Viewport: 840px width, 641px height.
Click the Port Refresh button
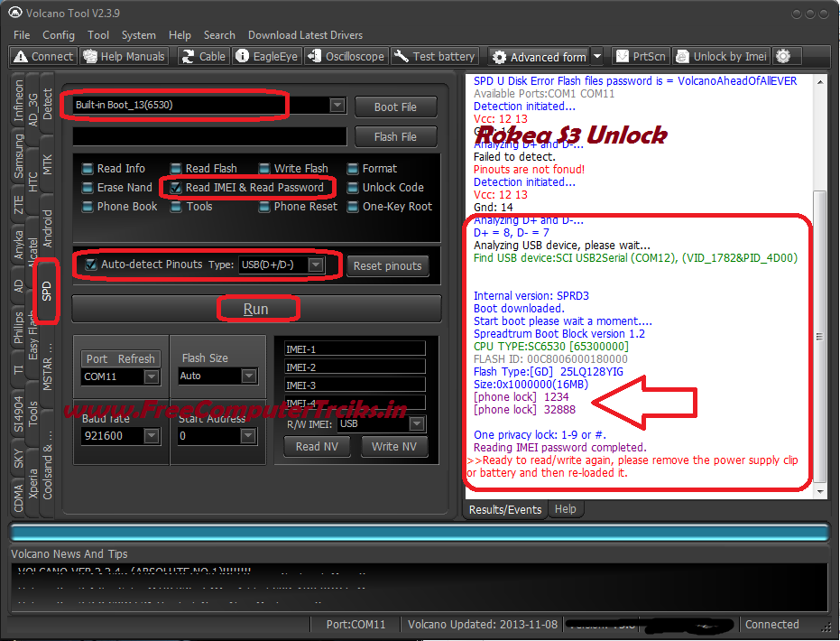[120, 358]
